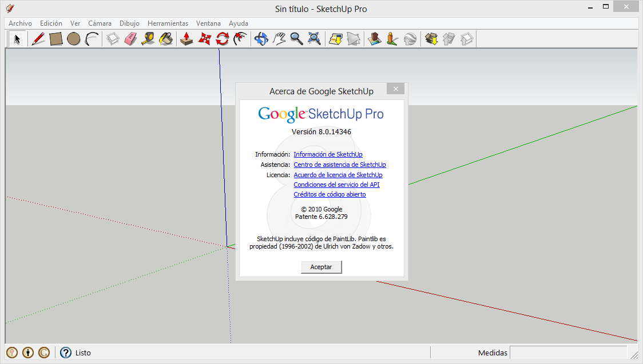This screenshot has height=364, width=643.
Task: Click the Add Location map icon
Action: pyautogui.click(x=335, y=39)
